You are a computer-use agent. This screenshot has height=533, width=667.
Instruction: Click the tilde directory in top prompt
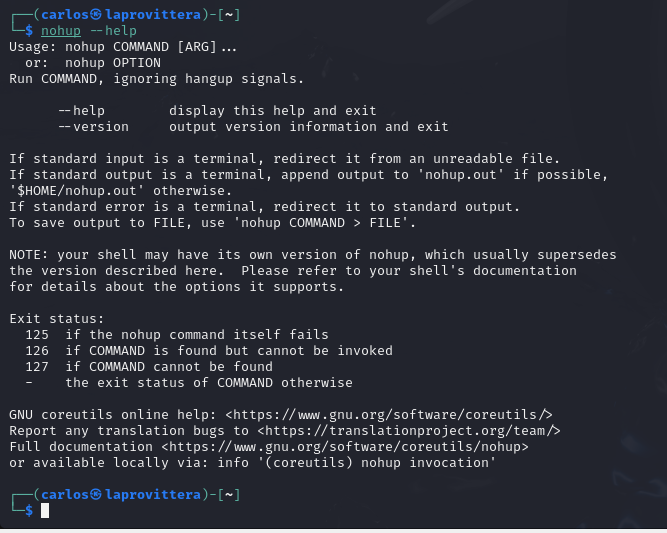(x=229, y=15)
